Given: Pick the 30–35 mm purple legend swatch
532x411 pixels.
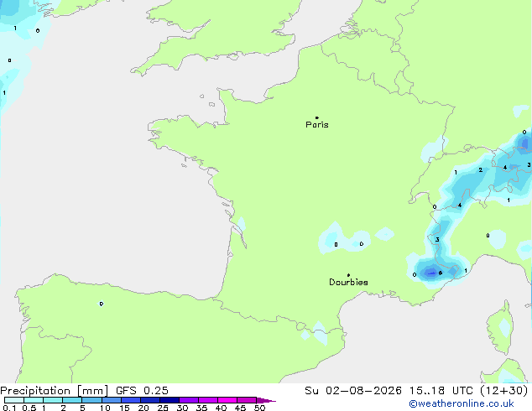Looking at the screenshot, I should point(188,400).
